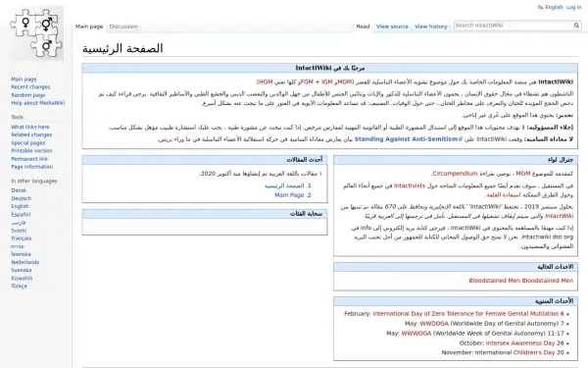Open What links here tool
Image resolution: width=588 pixels, height=368 pixels.
click(30, 127)
